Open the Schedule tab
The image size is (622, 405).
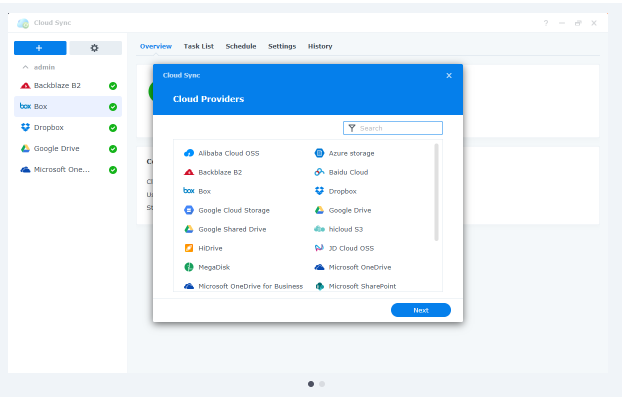click(240, 46)
